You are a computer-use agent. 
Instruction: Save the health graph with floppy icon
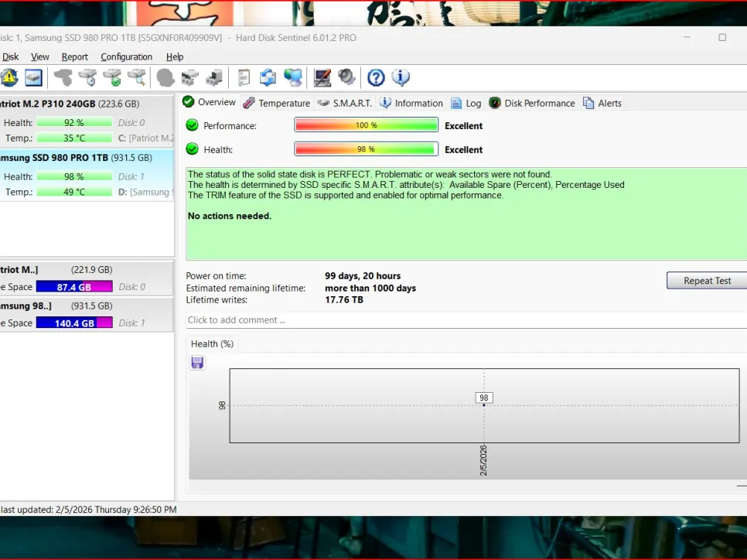point(197,363)
